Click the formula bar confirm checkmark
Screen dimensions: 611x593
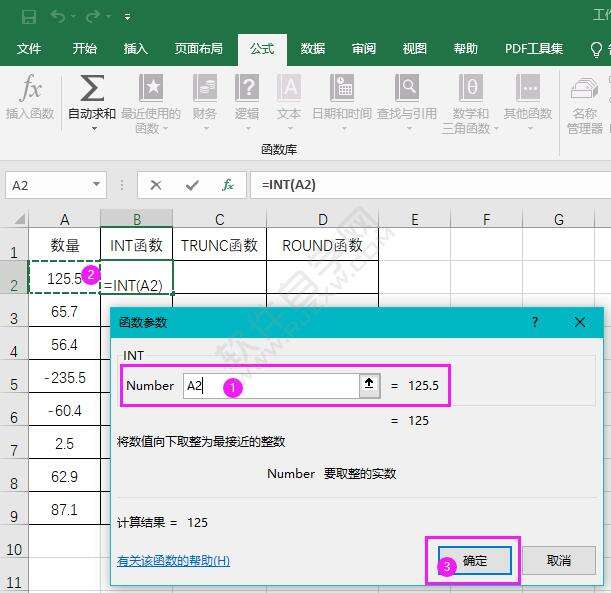(192, 185)
